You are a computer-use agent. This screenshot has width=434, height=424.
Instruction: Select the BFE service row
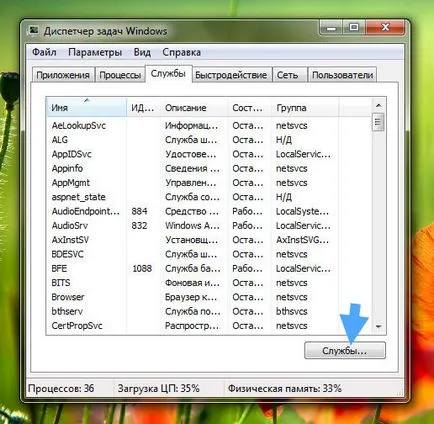coord(208,269)
